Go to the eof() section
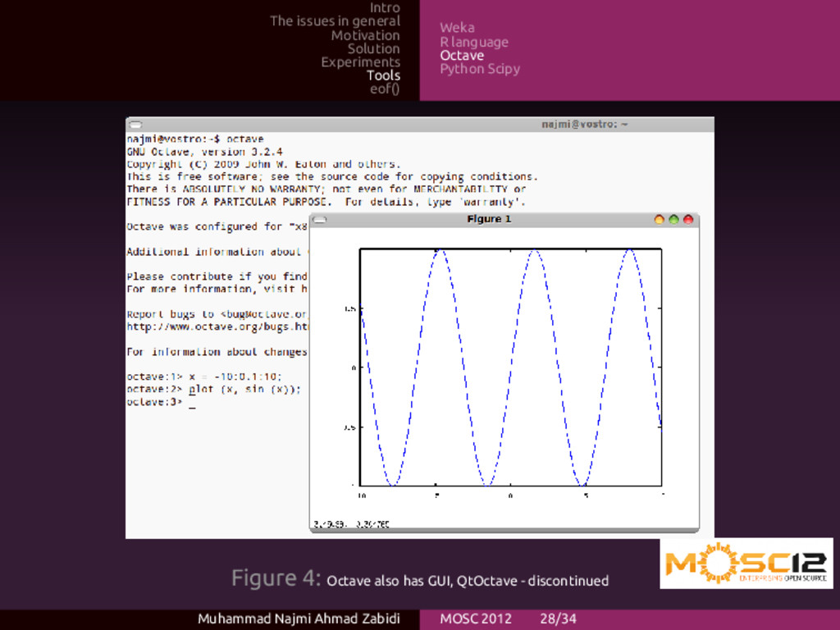This screenshot has height=630, width=840. [385, 89]
